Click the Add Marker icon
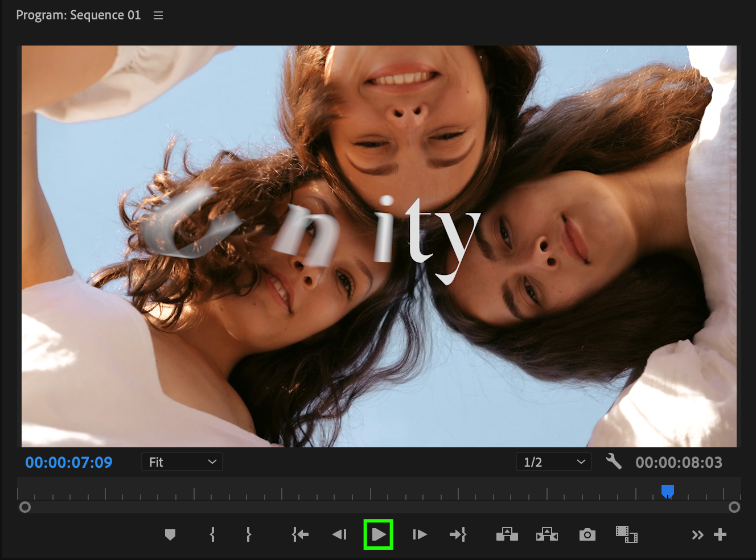 170,534
